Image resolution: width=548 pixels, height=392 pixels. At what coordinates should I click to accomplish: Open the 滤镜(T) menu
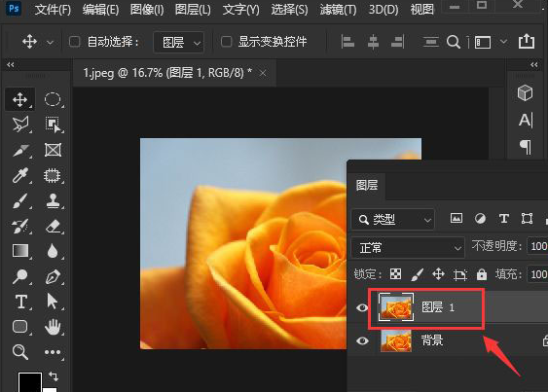(338, 10)
